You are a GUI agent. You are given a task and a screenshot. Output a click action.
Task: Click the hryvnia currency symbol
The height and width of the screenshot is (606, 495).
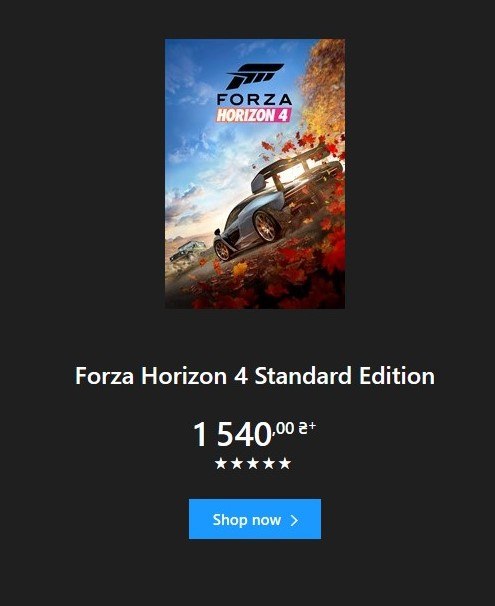click(303, 427)
